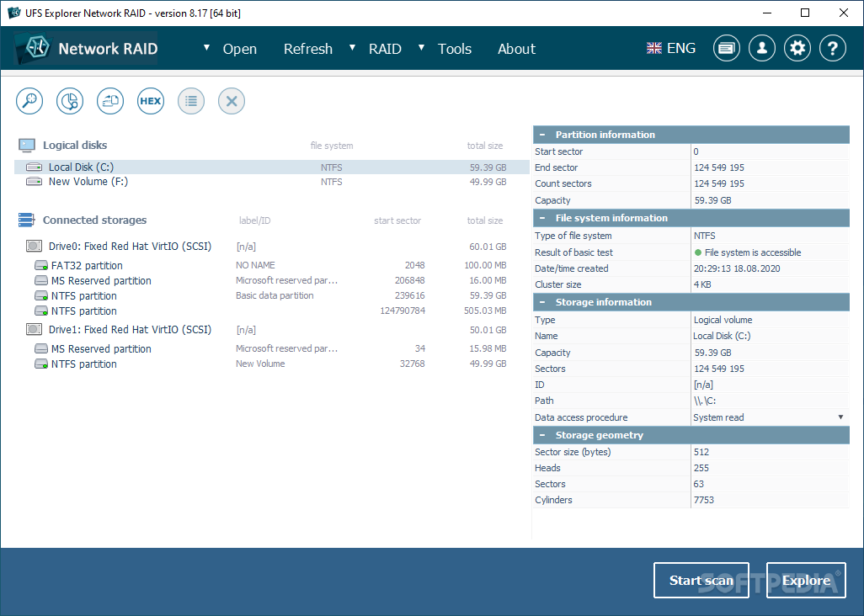Screen dimensions: 864x616
Task: Click the Path value \\.\C:
Action: coord(705,401)
